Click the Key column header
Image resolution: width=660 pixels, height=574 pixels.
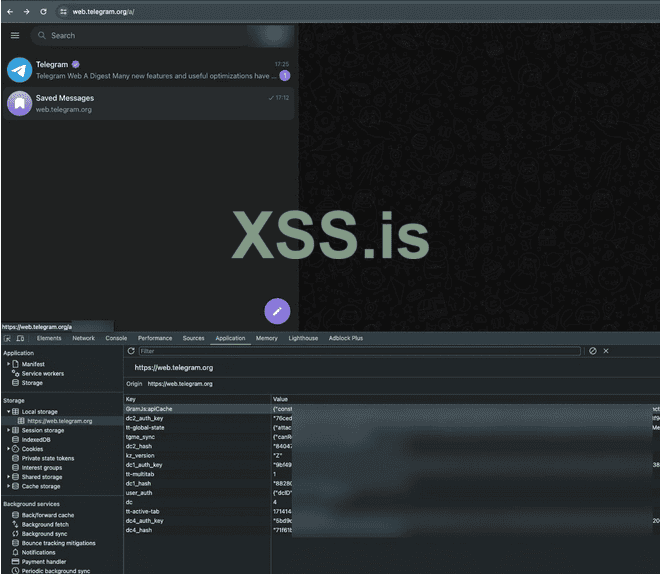click(197, 399)
